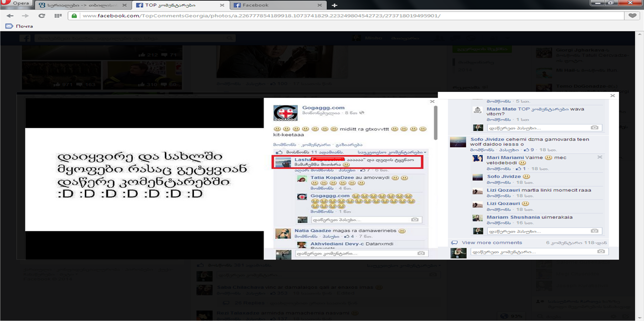Click Tatia KopaDzee's avatar thumbnail
This screenshot has width=644, height=321.
click(x=302, y=179)
